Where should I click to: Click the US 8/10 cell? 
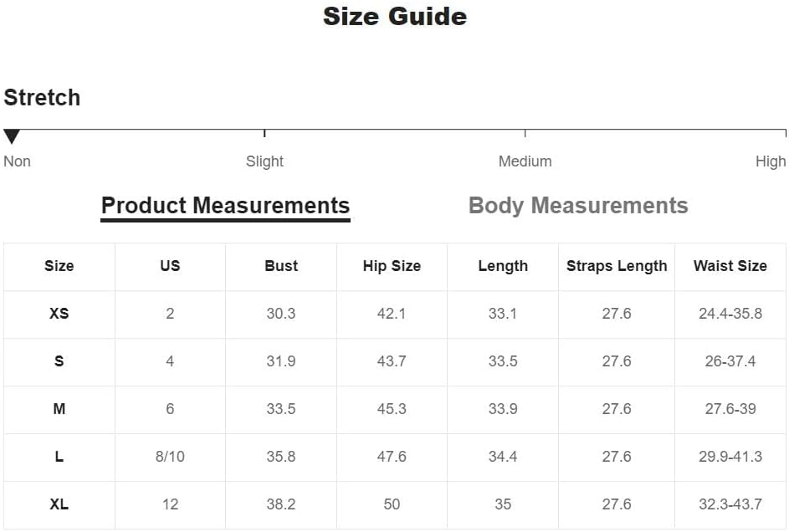pyautogui.click(x=170, y=457)
